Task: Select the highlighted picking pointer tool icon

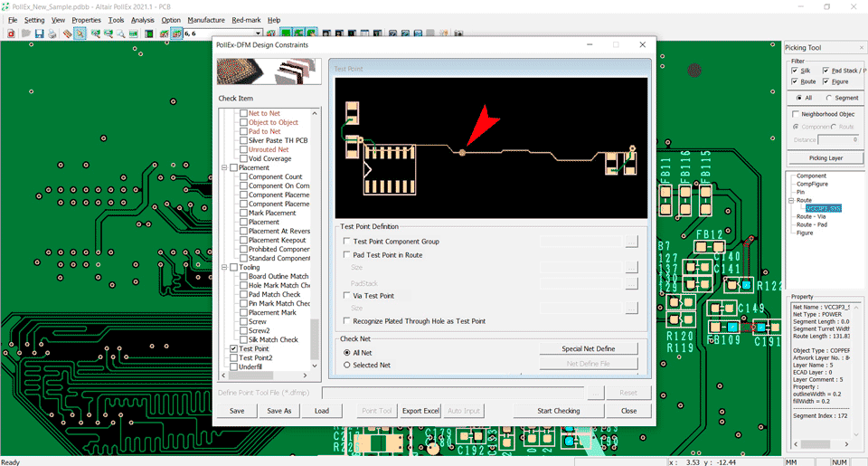Action: tap(80, 33)
